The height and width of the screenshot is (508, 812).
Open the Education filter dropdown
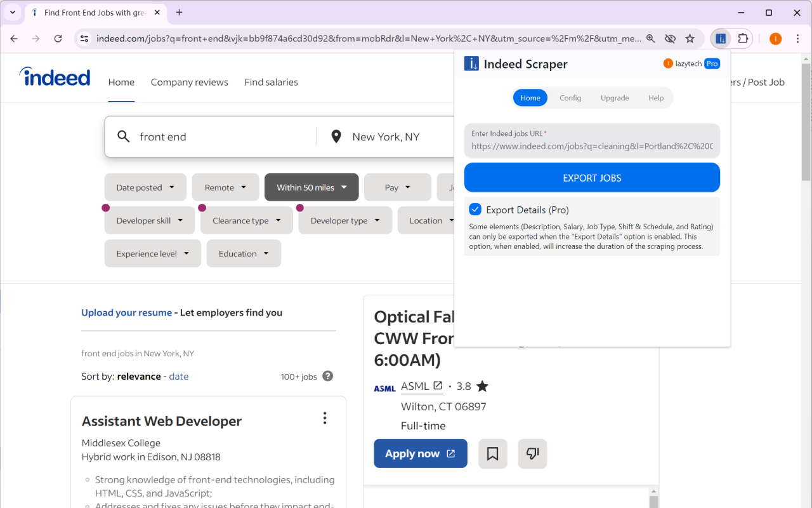[x=244, y=253]
